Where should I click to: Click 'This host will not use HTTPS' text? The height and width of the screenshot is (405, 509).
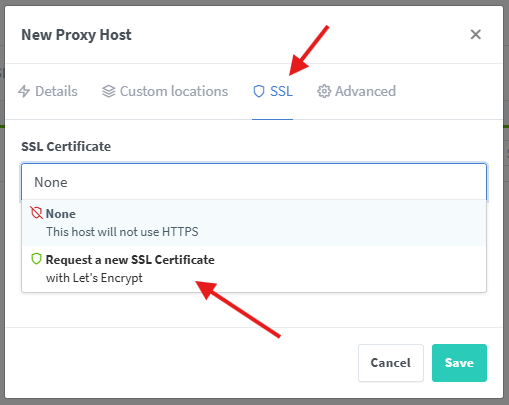pos(122,232)
